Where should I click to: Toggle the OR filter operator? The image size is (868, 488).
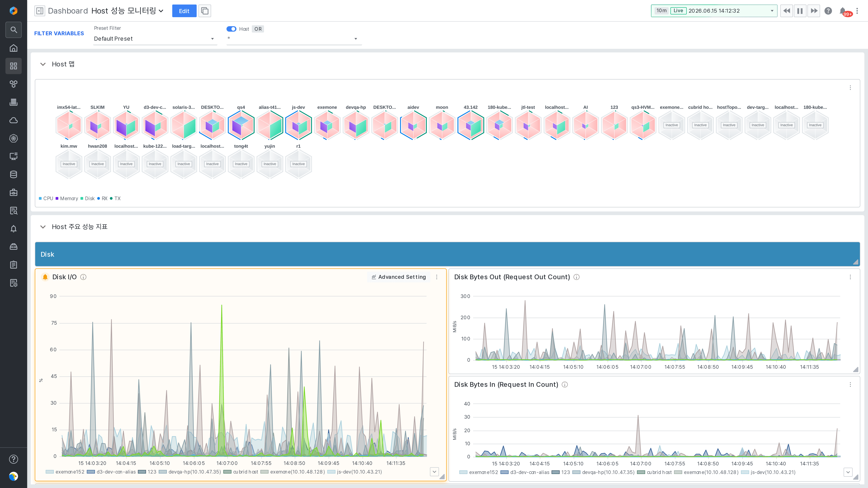click(x=258, y=29)
